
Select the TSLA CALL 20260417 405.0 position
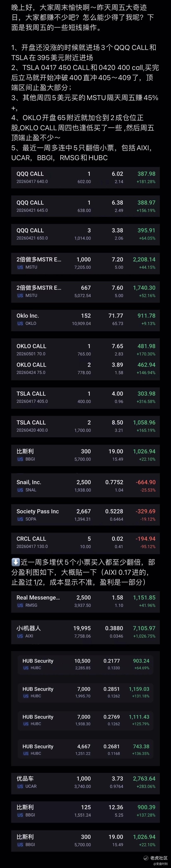(x=85, y=397)
